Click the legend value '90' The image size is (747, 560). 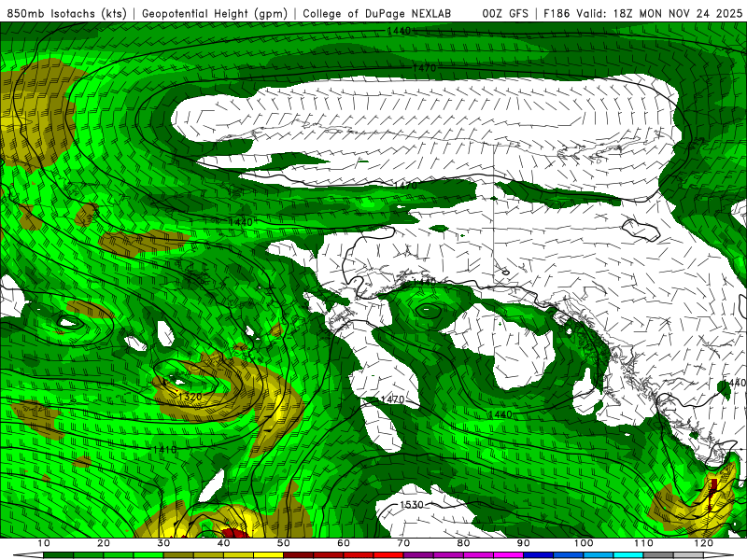pyautogui.click(x=524, y=543)
